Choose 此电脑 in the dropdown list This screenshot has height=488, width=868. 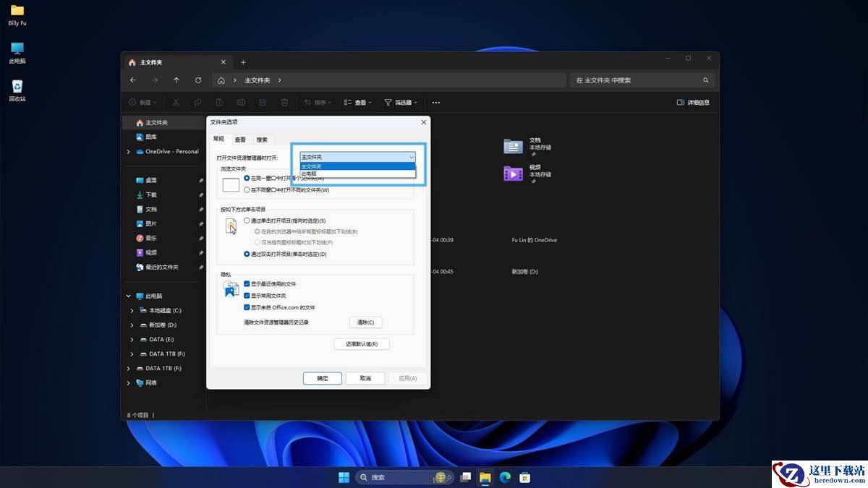358,174
